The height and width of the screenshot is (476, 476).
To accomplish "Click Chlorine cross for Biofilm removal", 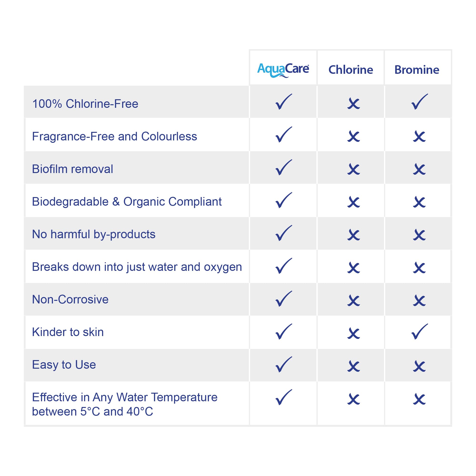I will point(354,169).
